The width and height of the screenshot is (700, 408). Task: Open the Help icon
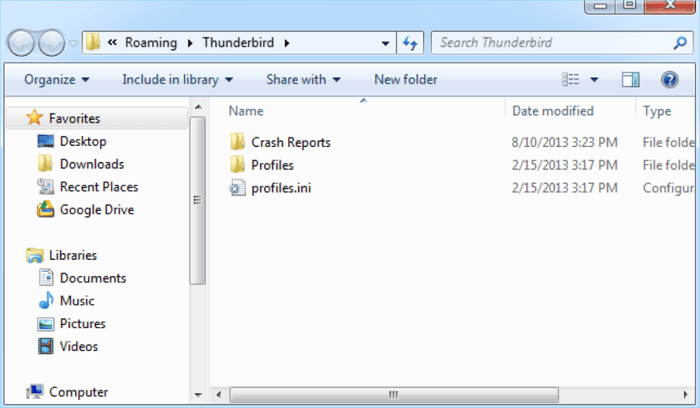(x=670, y=80)
